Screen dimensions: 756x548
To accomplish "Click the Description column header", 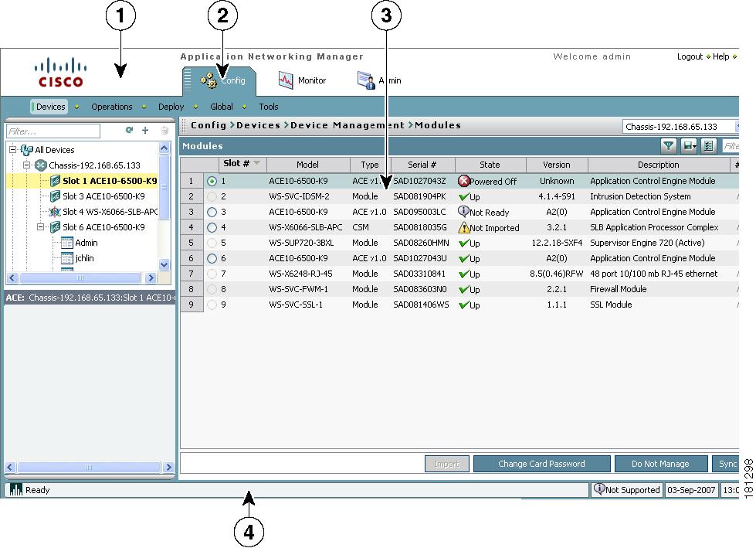I will click(x=658, y=165).
